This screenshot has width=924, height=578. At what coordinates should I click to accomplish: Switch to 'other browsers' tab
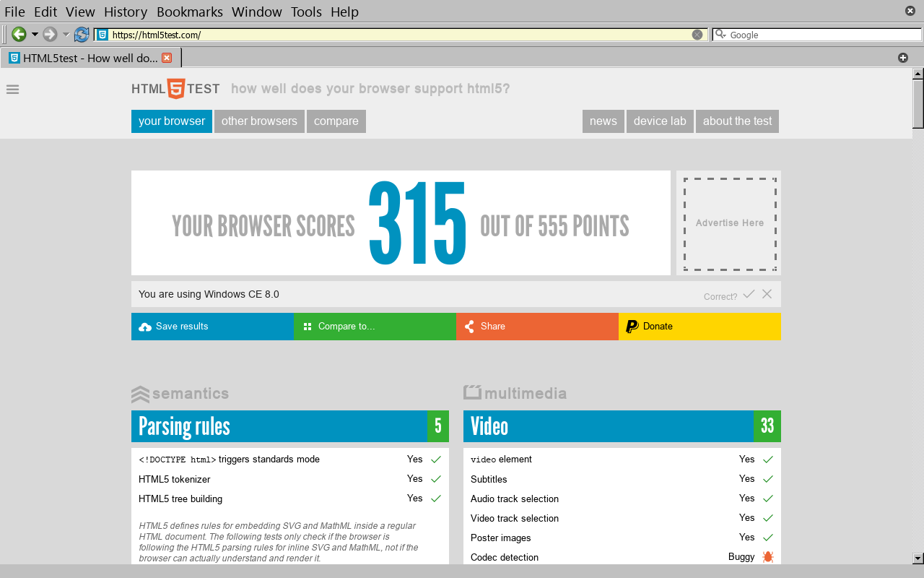pos(259,121)
